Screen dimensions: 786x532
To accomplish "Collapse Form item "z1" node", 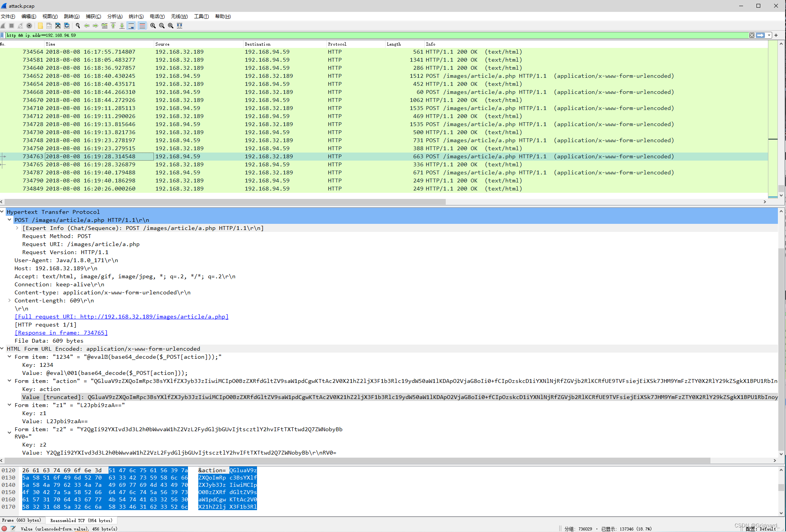I will (10, 405).
